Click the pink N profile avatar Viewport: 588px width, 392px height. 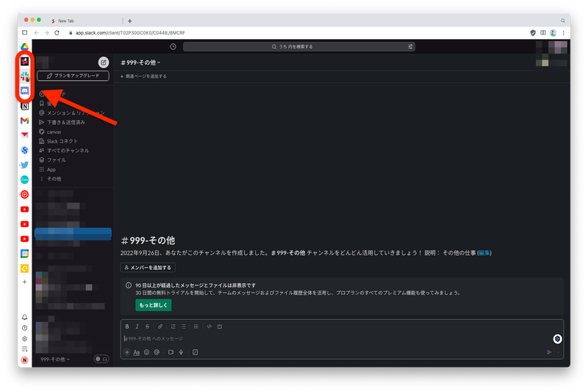24,360
